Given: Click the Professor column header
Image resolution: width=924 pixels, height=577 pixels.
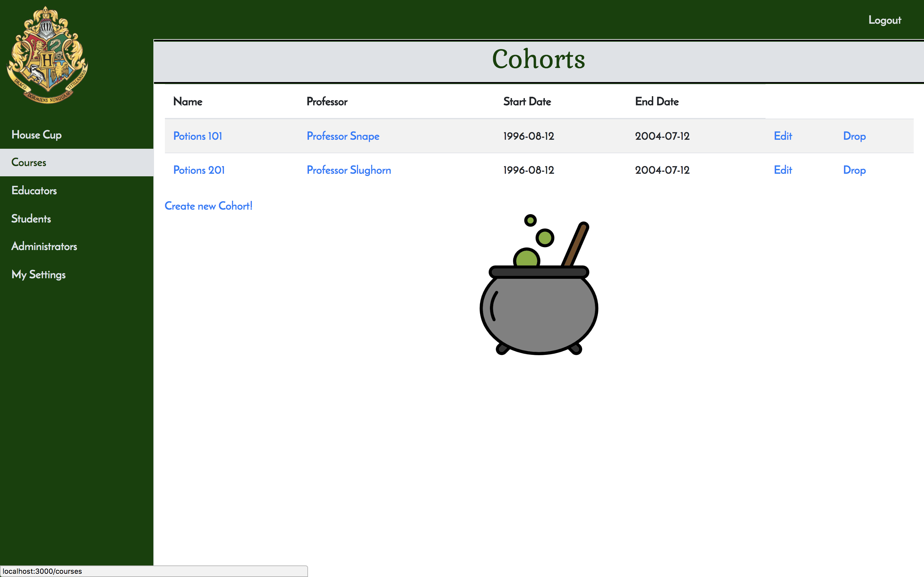Looking at the screenshot, I should coord(327,102).
